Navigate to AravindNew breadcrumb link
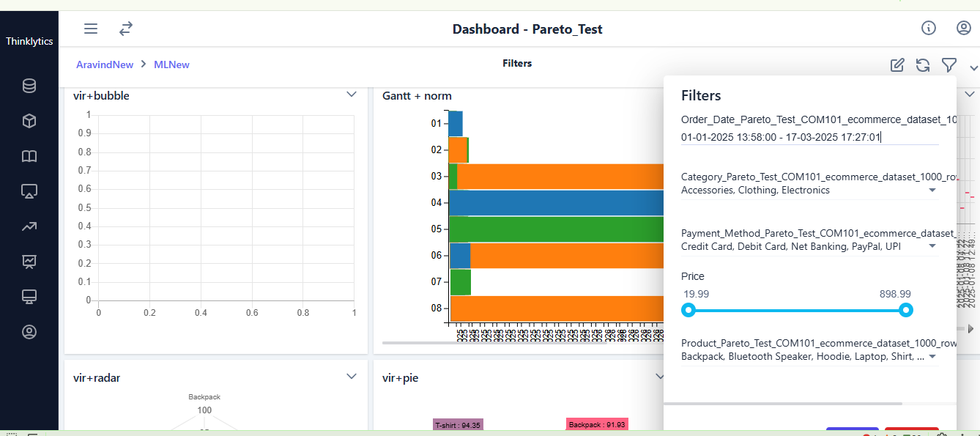 [105, 65]
